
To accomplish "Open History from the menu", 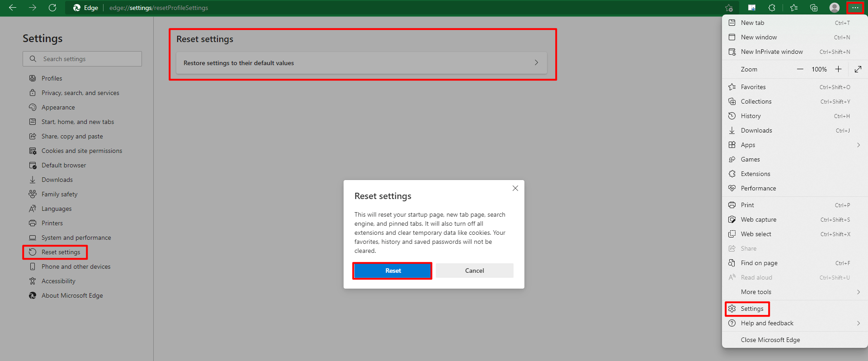I will [795, 116].
